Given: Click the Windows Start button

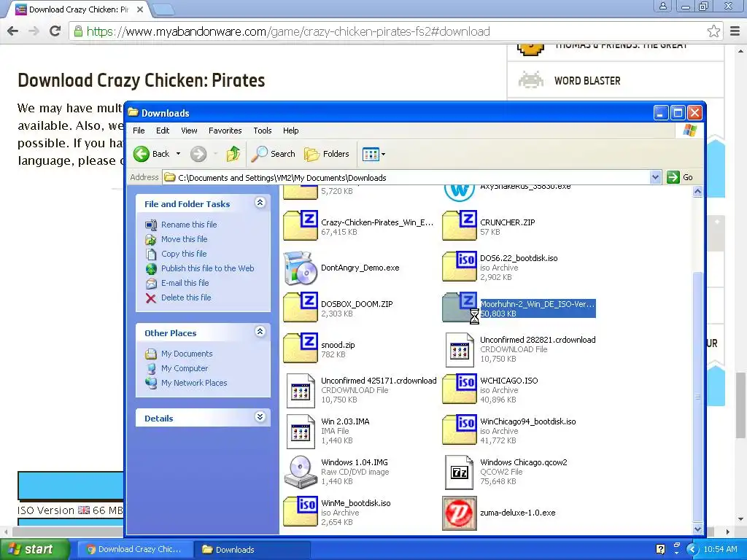Looking at the screenshot, I should [34, 549].
